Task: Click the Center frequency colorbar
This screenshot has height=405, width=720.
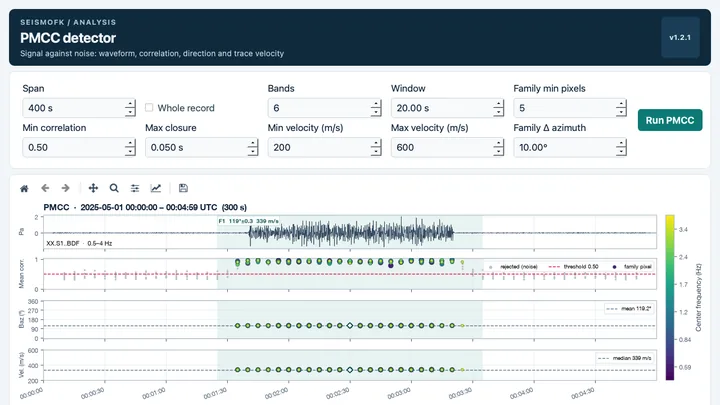Action: pyautogui.click(x=670, y=298)
